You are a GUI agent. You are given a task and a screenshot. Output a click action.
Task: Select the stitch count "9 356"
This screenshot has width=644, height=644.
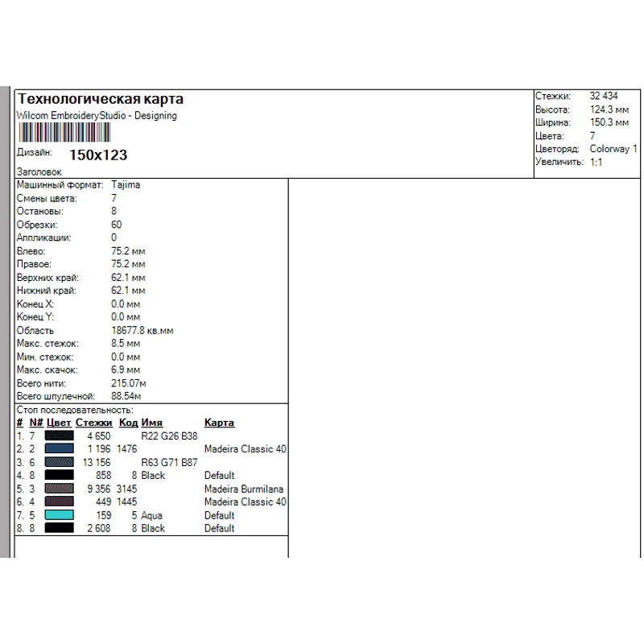coord(99,489)
